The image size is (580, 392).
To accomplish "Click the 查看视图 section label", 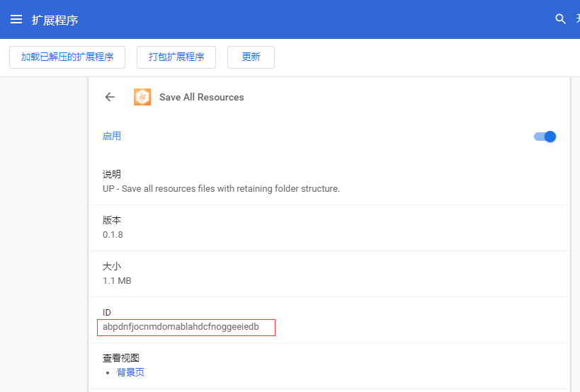I will (121, 358).
